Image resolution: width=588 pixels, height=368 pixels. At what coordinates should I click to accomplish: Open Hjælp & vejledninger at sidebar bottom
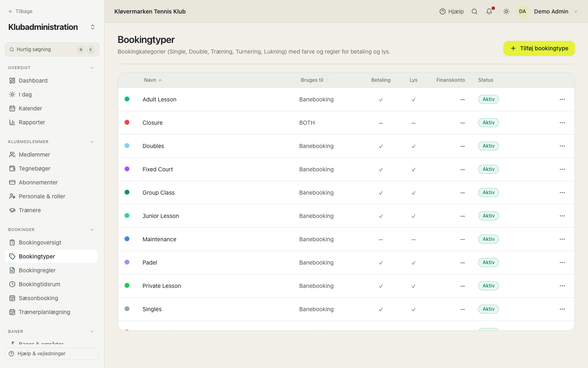(52, 354)
